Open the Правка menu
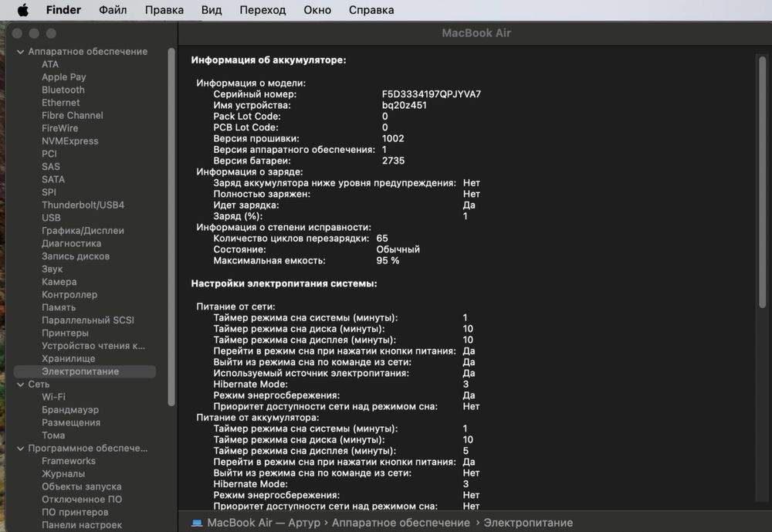The image size is (772, 532). (x=164, y=10)
